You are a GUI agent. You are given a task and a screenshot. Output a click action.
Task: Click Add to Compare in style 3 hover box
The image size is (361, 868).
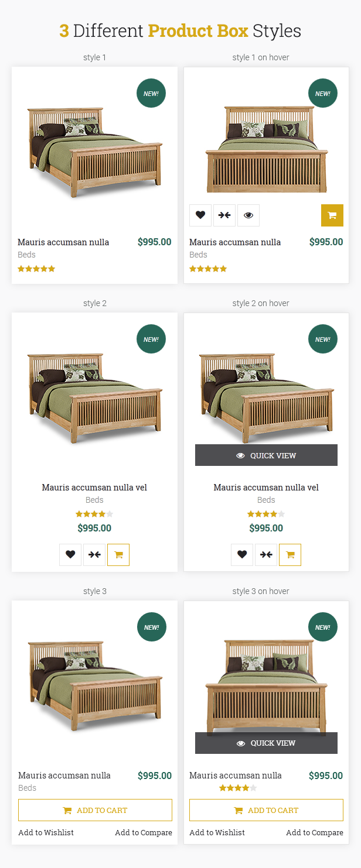315,832
